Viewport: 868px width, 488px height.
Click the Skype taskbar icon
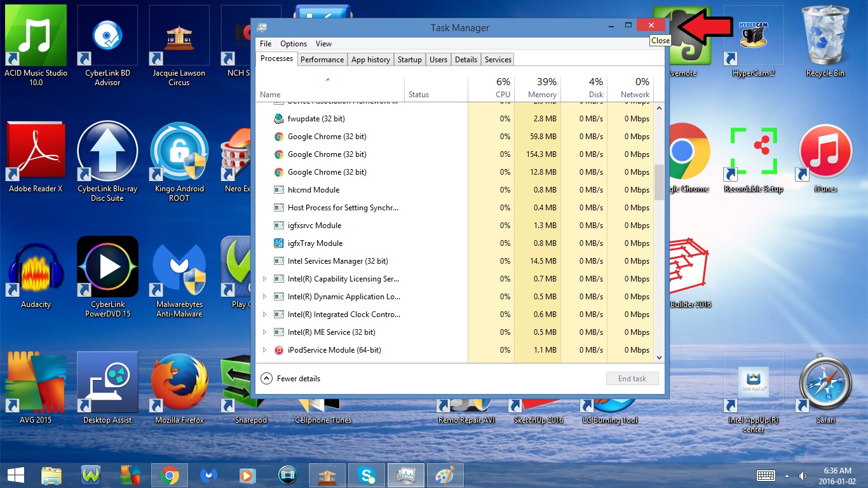[x=365, y=475]
